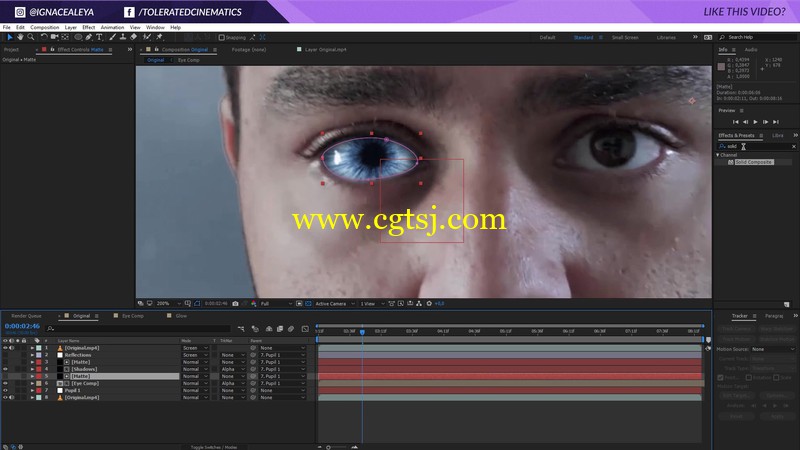Select the Libraries workspace
This screenshot has height=450, width=800.
pos(666,37)
